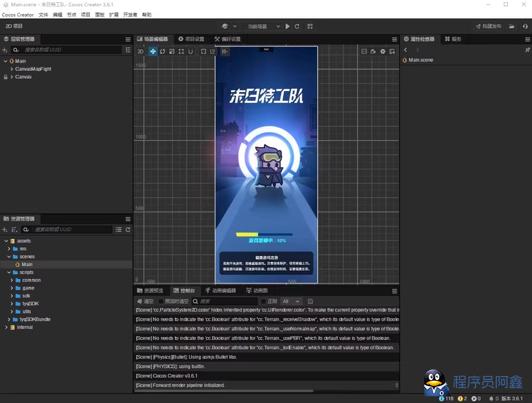Click the add node plus icon in hierarchy
Viewport: 532px width, 403px height.
coord(5,50)
